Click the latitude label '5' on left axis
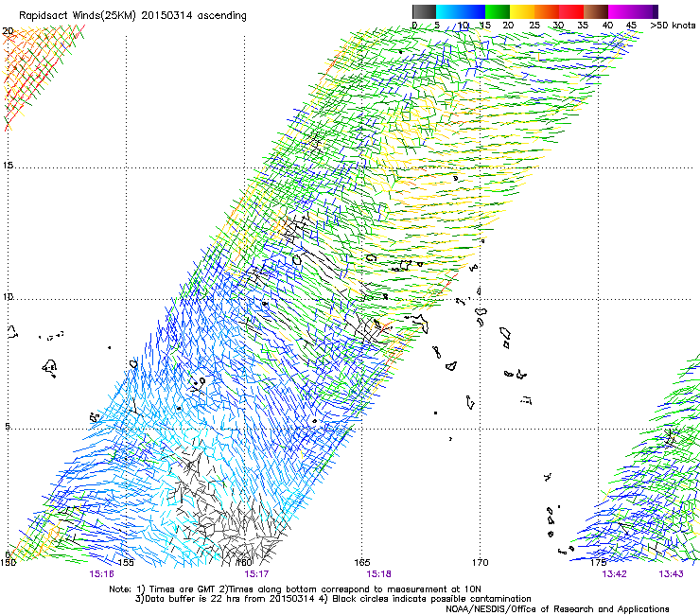 coord(8,427)
